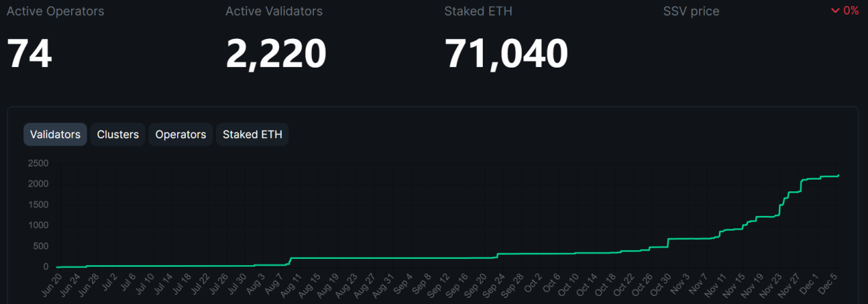Show the Staked ETH chart tab
This screenshot has height=304, width=868.
252,135
